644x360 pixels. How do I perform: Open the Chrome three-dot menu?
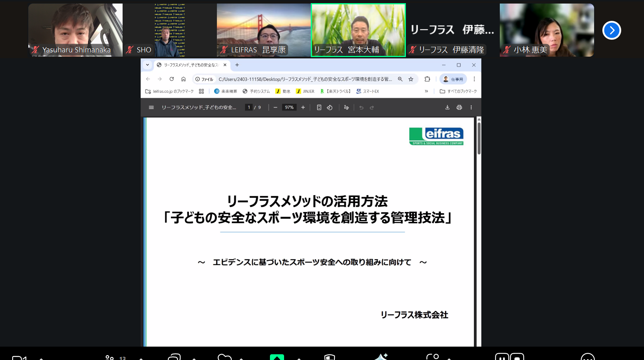(x=474, y=79)
